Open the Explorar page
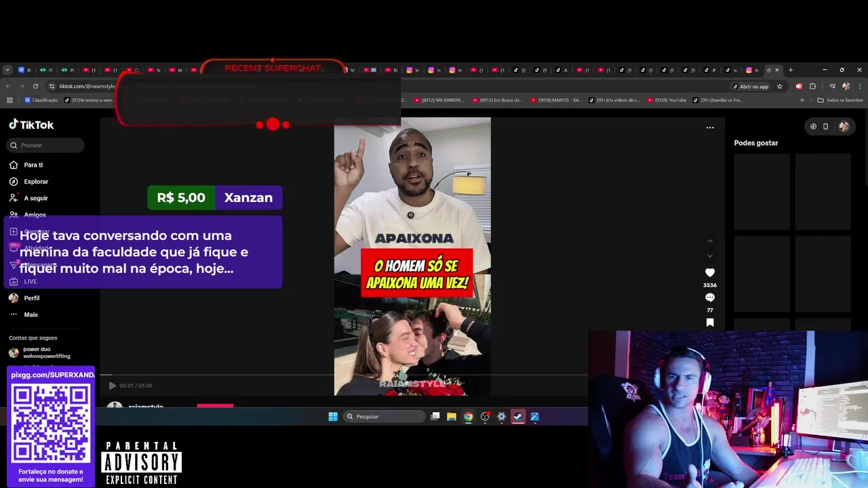The image size is (868, 488). (28, 182)
